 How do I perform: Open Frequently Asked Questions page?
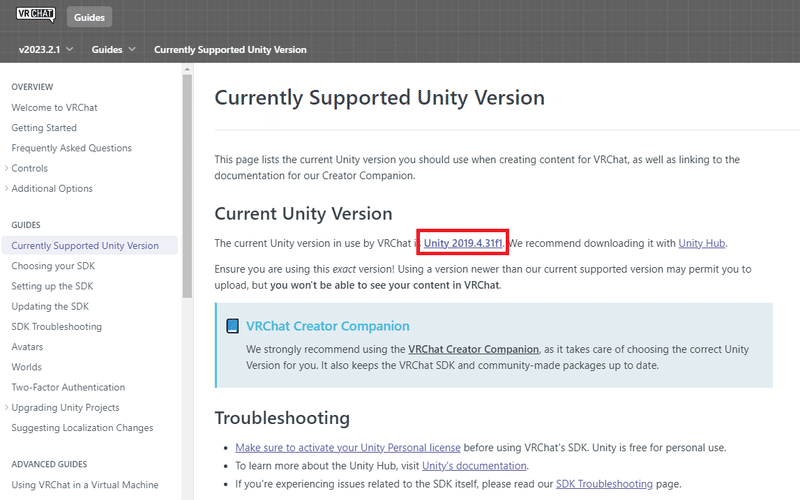(71, 148)
